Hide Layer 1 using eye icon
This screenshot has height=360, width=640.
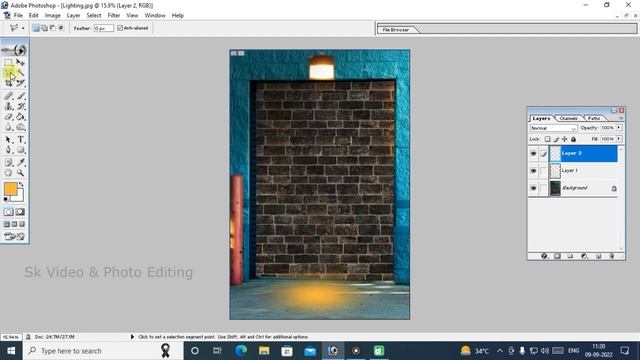pyautogui.click(x=533, y=171)
